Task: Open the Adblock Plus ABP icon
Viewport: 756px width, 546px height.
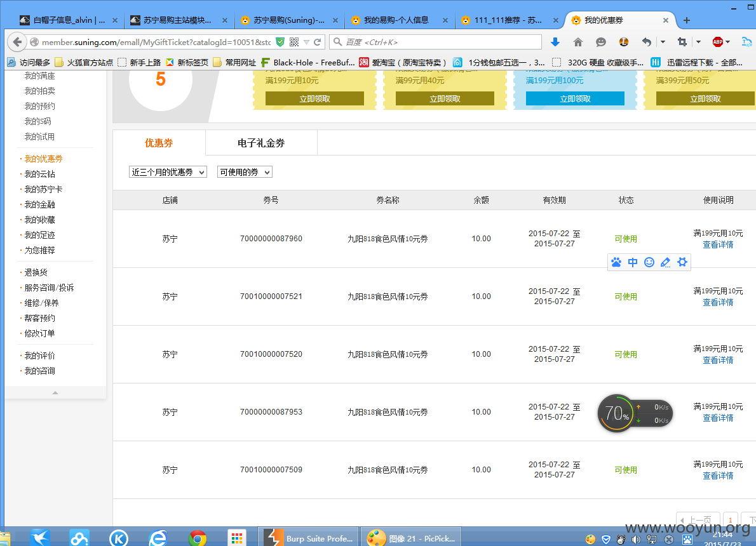Action: (717, 42)
